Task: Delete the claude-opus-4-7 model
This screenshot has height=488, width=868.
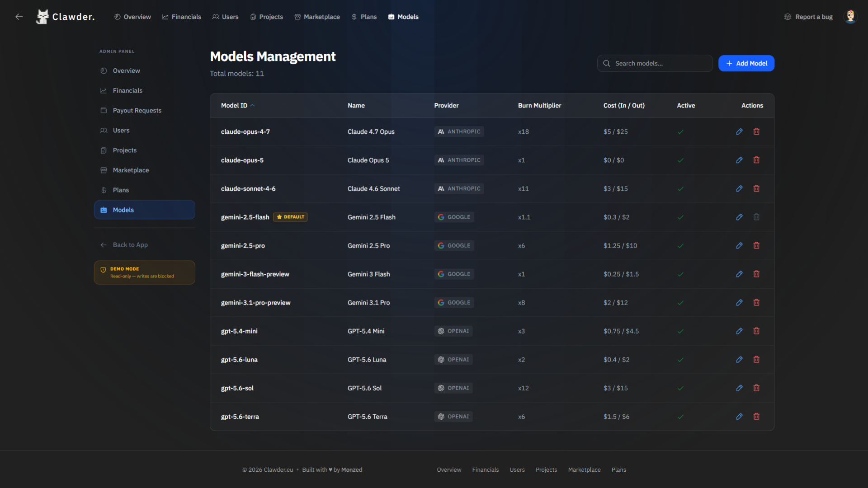Action: 756,131
